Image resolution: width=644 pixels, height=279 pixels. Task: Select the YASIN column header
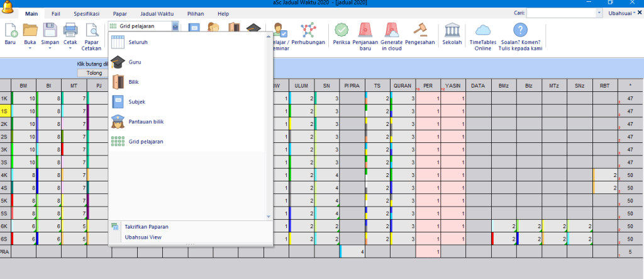coord(454,86)
